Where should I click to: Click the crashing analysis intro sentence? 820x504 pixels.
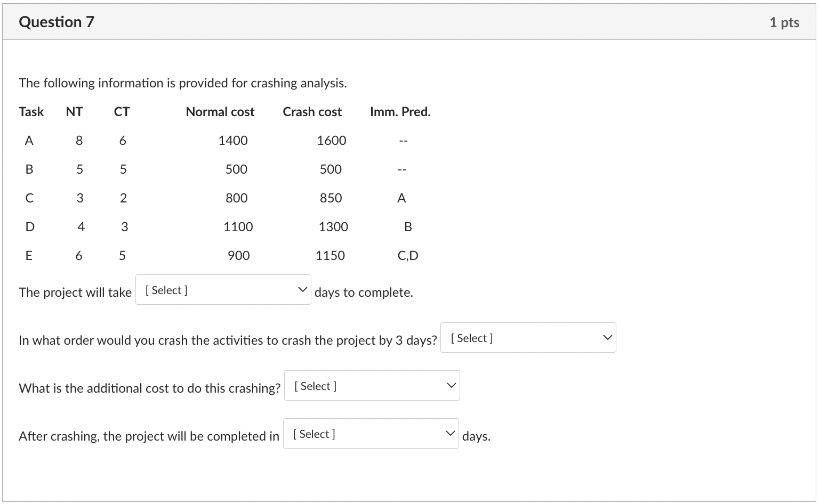(182, 83)
